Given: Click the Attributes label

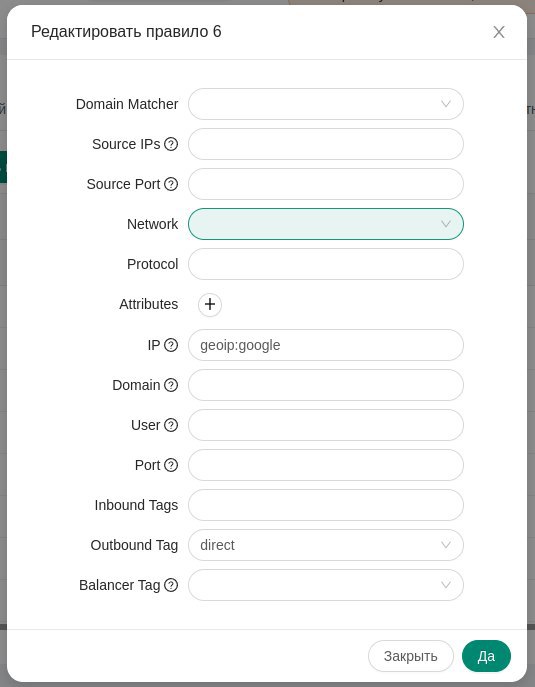Looking at the screenshot, I should pos(149,304).
